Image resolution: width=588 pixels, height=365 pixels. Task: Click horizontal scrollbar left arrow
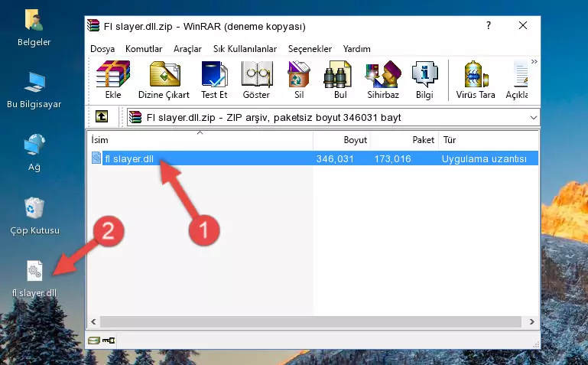93,321
